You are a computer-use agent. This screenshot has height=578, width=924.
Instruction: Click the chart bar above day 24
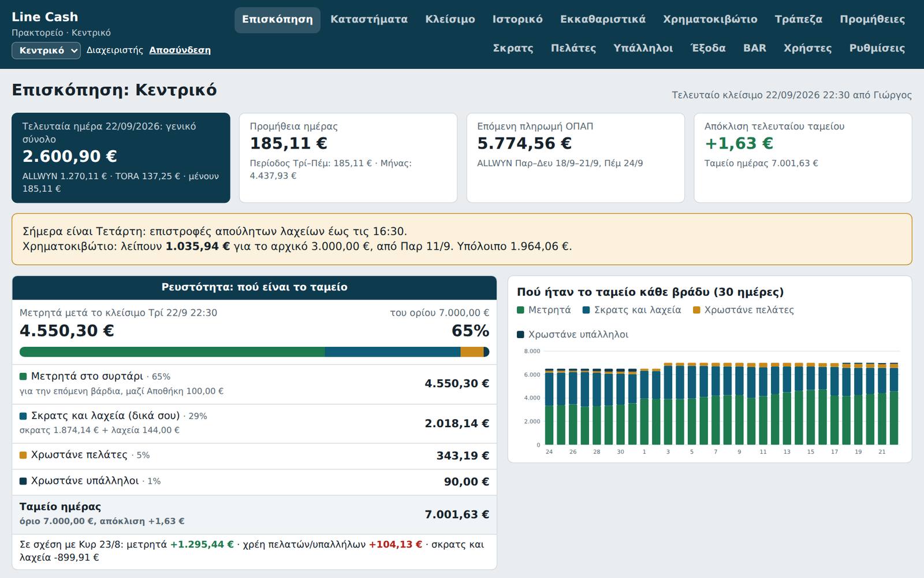pos(549,407)
